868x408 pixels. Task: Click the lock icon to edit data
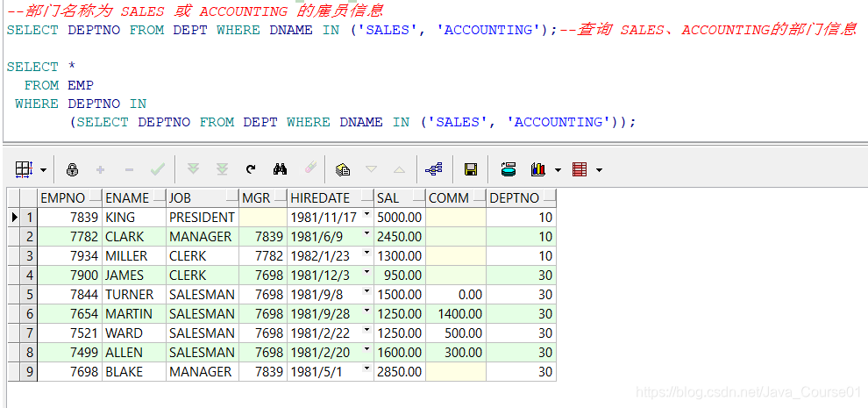[x=72, y=169]
